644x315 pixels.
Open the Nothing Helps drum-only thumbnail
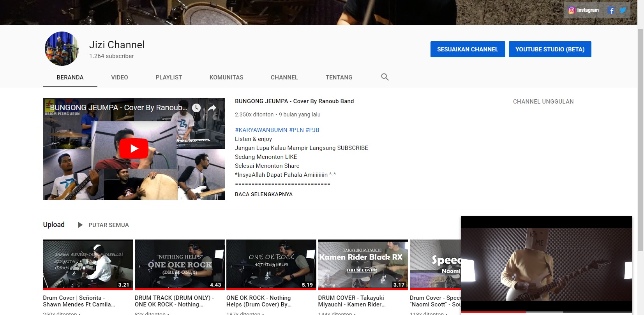click(x=180, y=265)
